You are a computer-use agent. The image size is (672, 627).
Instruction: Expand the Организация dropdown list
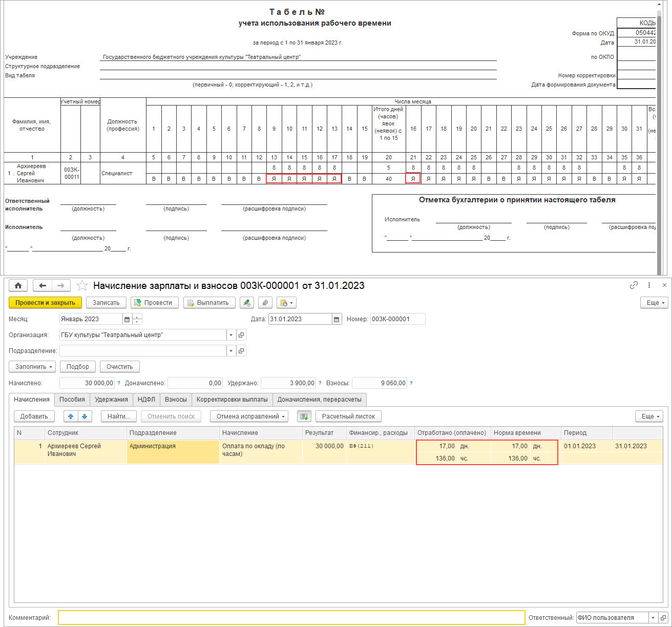231,335
